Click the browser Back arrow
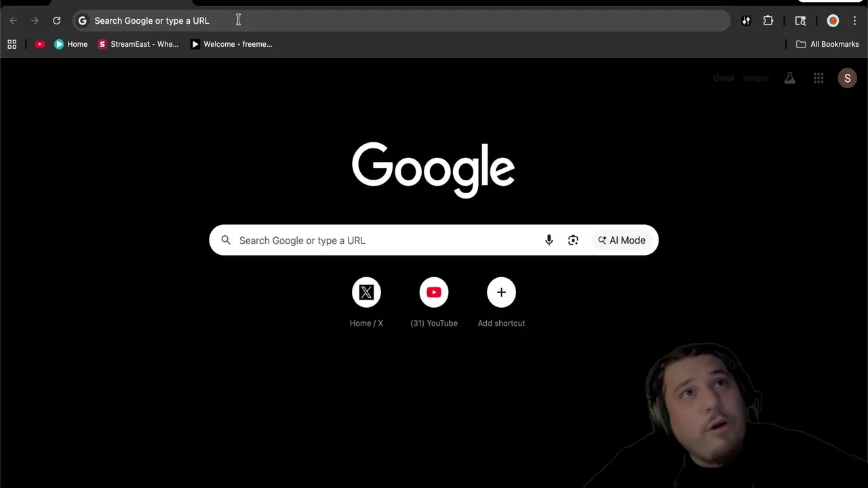The image size is (868, 488). pos(14,21)
